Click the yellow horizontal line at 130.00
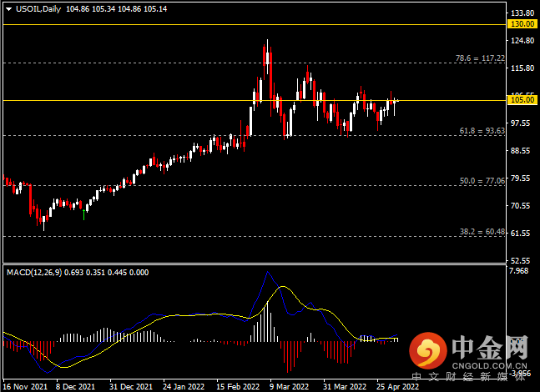 tap(255, 25)
